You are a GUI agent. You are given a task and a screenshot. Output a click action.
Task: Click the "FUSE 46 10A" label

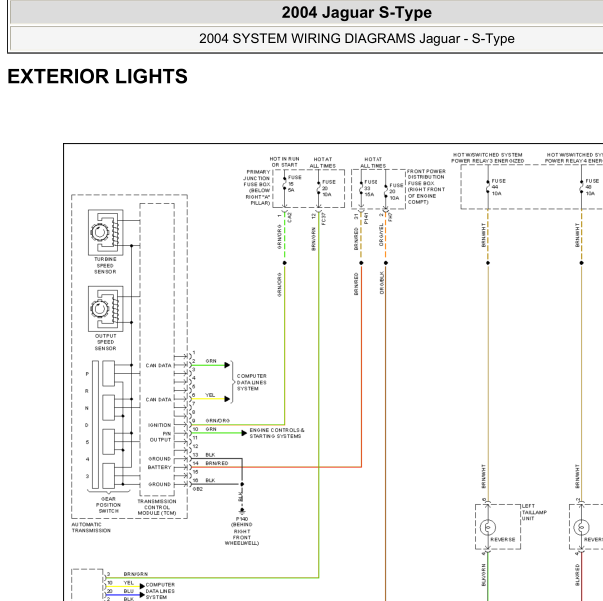point(592,187)
